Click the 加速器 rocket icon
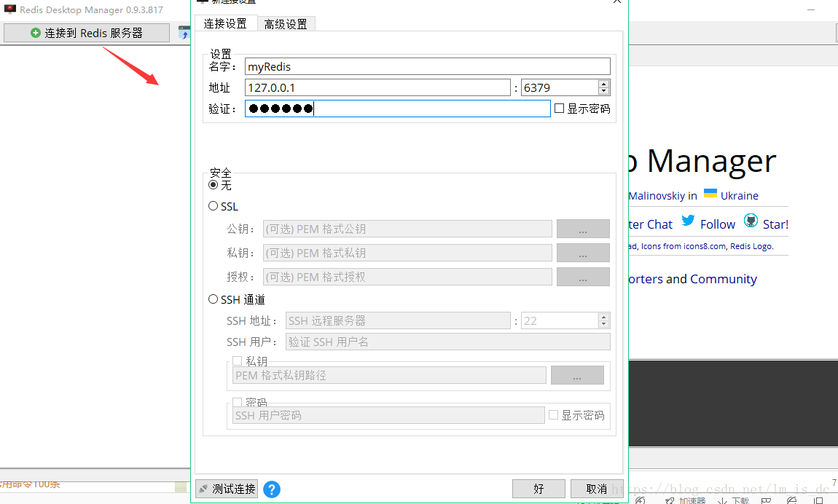The image size is (838, 504). tap(670, 501)
